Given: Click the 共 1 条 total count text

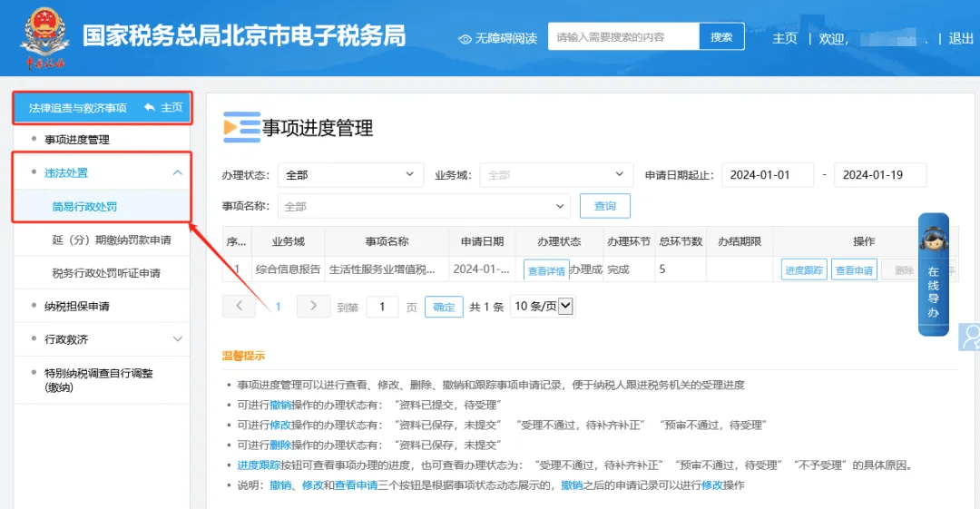Looking at the screenshot, I should click(x=486, y=307).
